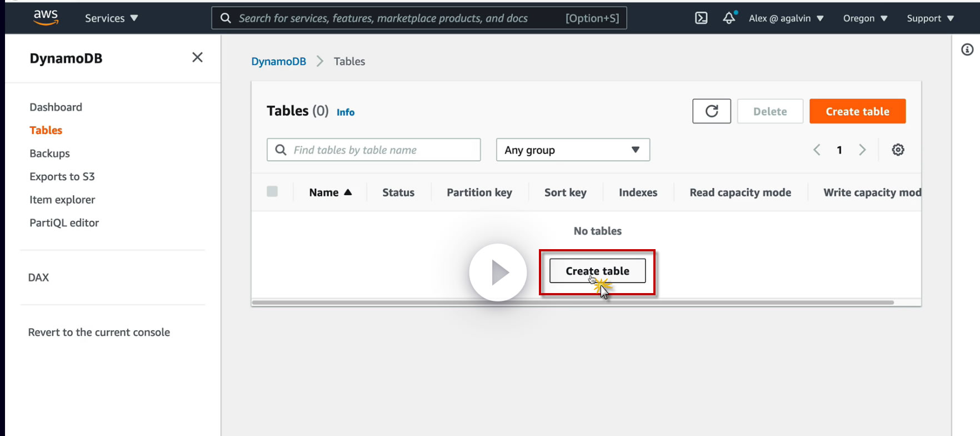Go to next page of tables

862,150
